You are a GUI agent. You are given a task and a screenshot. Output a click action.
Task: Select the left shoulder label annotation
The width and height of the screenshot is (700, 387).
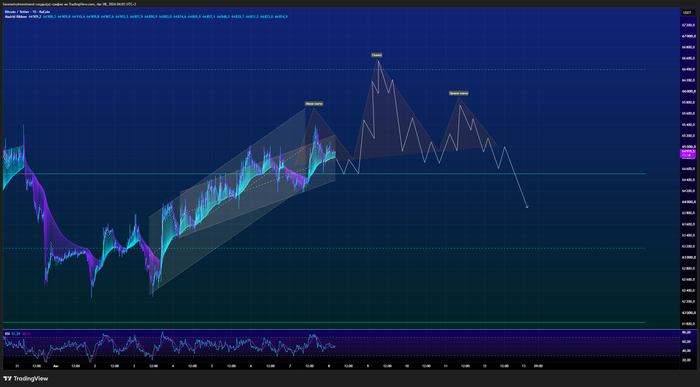click(314, 104)
